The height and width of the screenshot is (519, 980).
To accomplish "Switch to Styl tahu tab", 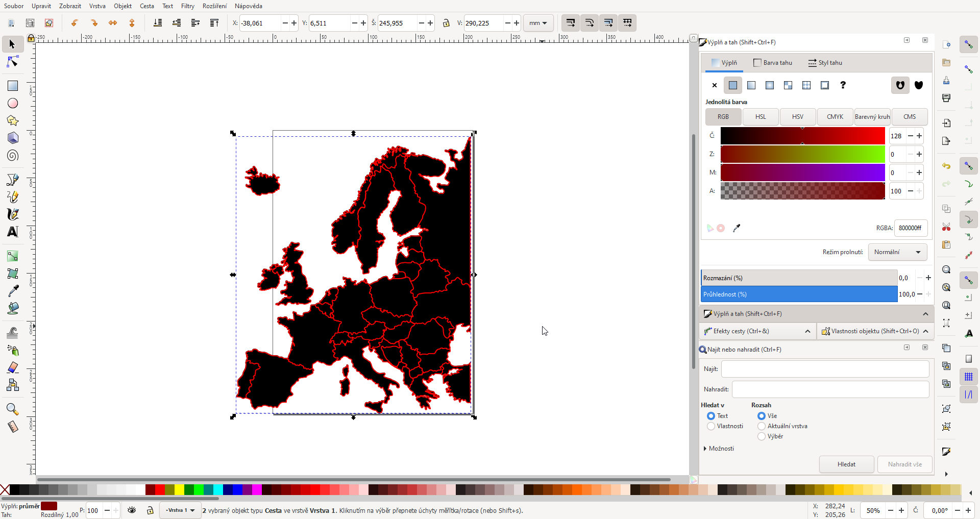I will point(825,63).
